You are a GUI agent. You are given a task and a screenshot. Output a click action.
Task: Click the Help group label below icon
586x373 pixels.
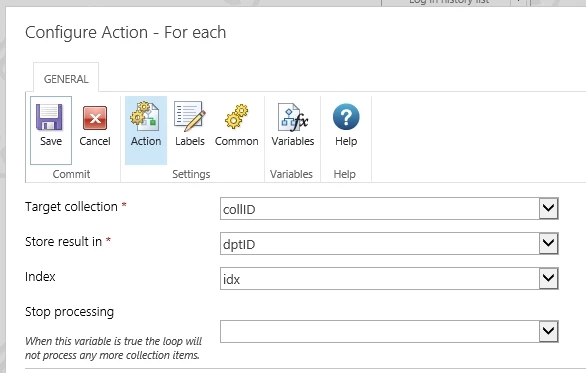point(344,174)
